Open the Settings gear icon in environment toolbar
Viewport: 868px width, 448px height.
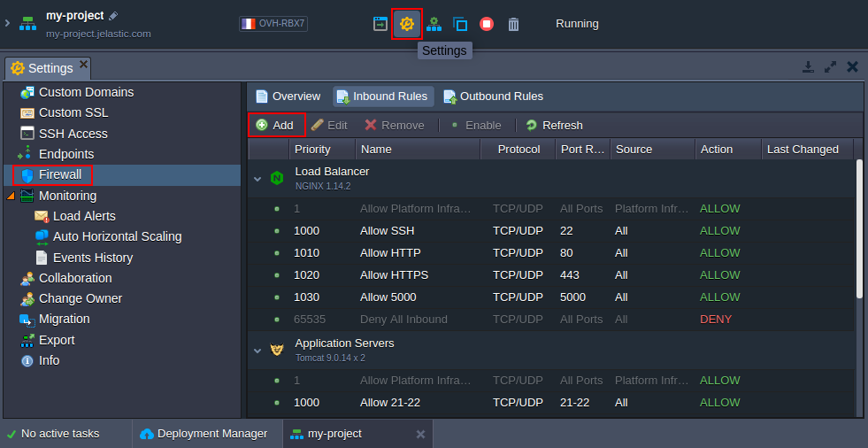(407, 24)
